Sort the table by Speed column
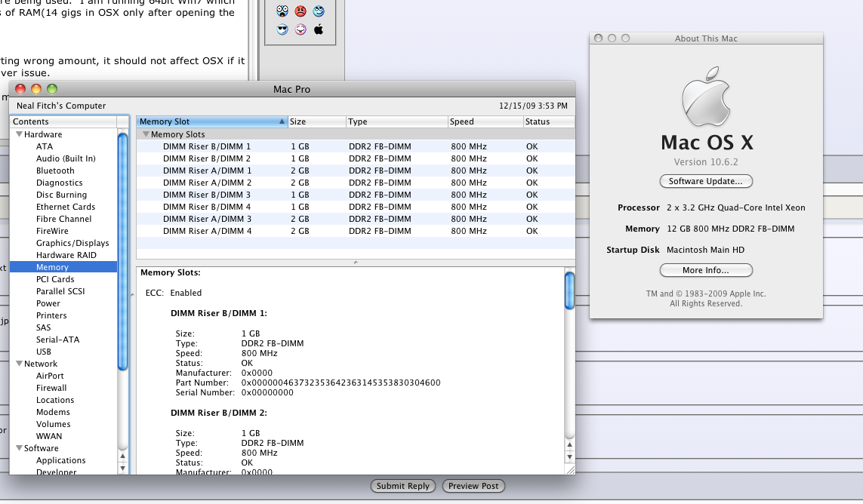Viewport: 863px width, 504px height. click(x=485, y=121)
